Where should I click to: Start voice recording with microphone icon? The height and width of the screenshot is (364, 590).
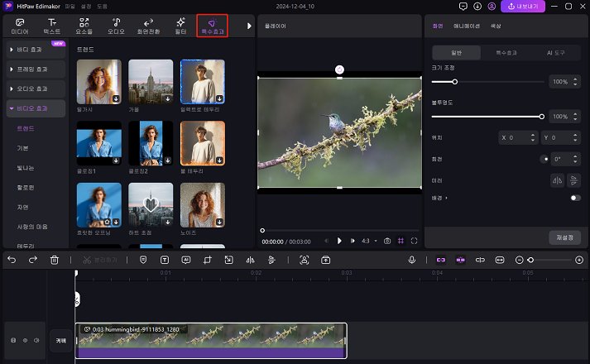pos(412,260)
